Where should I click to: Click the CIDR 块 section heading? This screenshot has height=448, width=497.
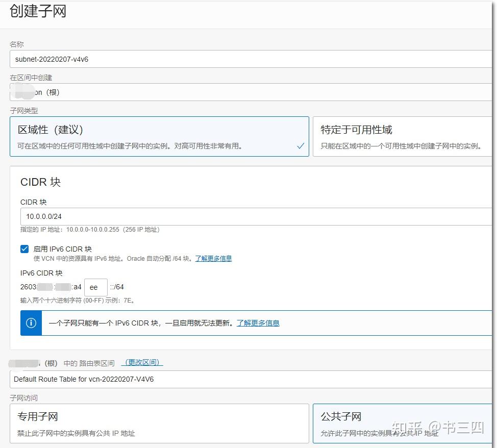(40, 182)
